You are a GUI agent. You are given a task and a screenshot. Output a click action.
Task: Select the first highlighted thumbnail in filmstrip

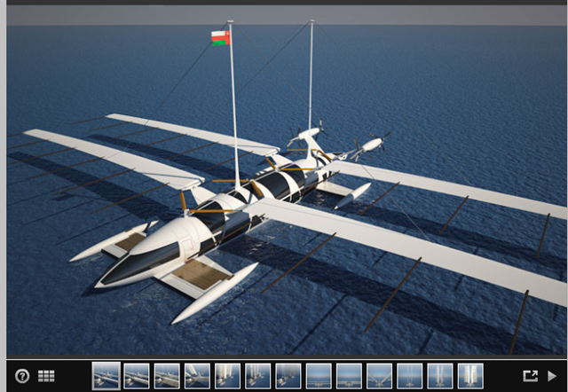pos(106,376)
